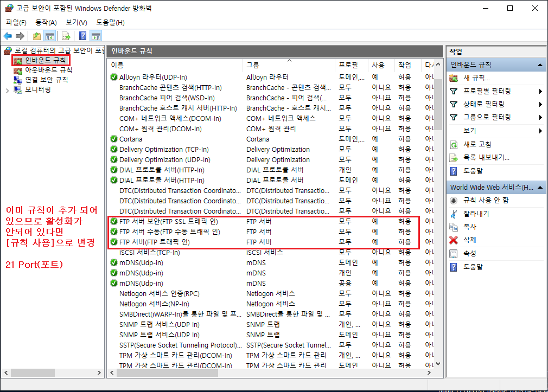548x392 pixels.
Task: Select Delivery Optimization (UDP-In) rule
Action: [271, 159]
